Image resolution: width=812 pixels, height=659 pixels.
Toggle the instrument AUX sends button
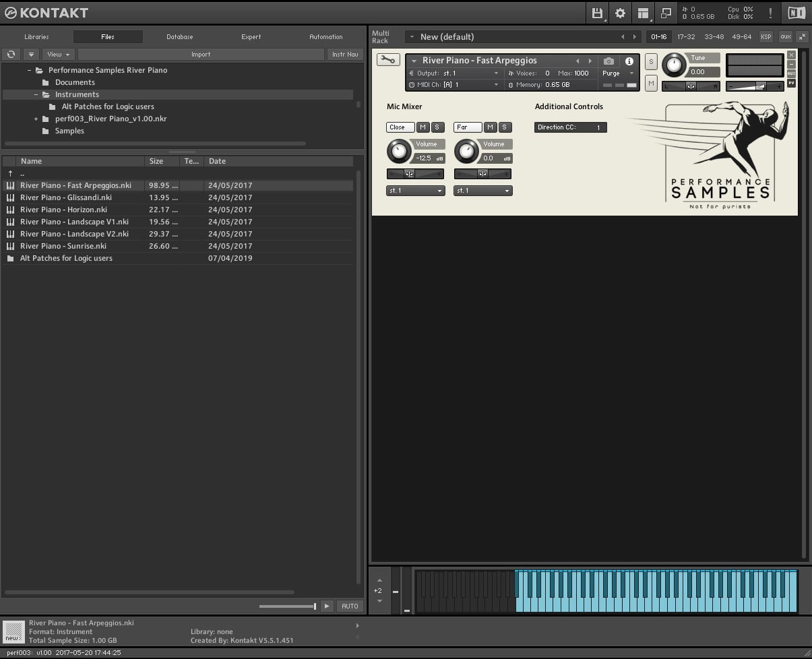pos(792,73)
